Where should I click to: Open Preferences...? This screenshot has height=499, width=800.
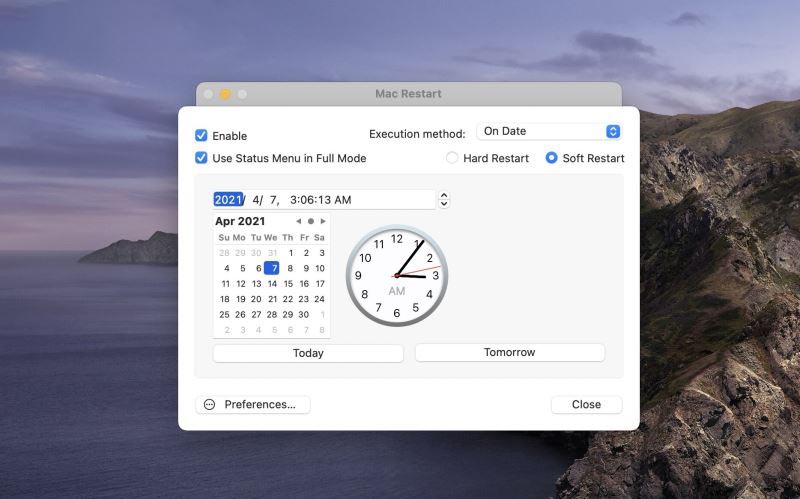[253, 405]
